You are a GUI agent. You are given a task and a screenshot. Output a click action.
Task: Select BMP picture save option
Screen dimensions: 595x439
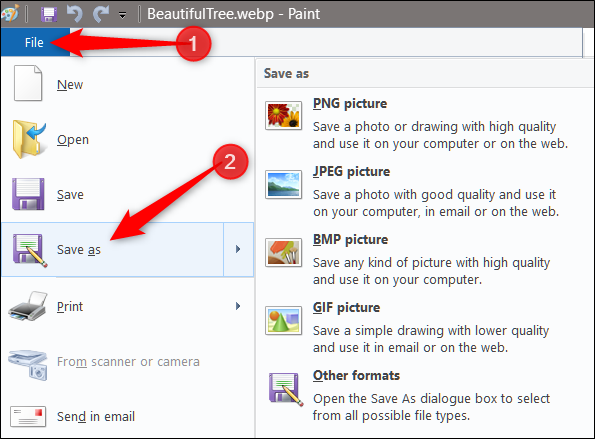424,260
